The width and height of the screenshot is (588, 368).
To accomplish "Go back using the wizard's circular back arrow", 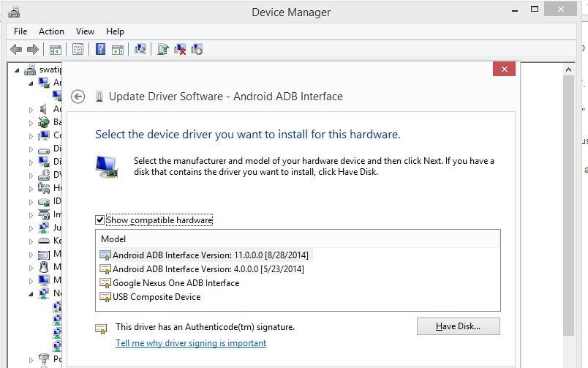I will (x=78, y=97).
